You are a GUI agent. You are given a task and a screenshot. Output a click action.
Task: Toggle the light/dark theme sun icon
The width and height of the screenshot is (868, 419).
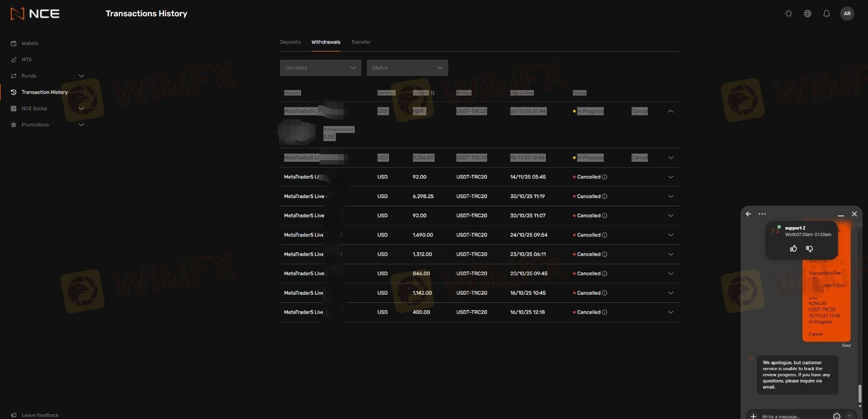click(x=788, y=14)
